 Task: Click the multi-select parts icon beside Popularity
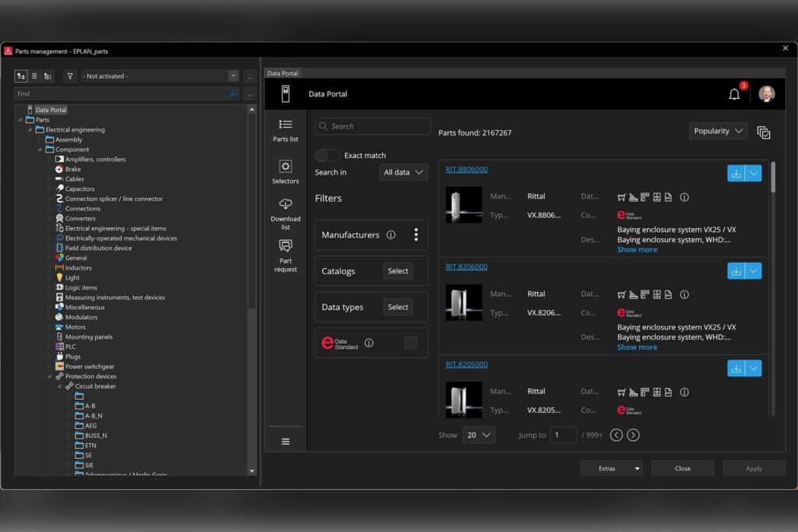(764, 132)
